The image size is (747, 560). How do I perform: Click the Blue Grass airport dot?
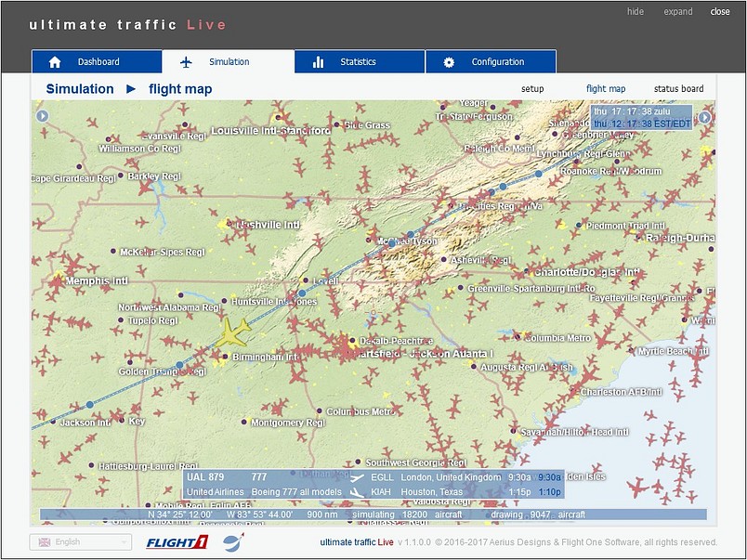point(337,124)
